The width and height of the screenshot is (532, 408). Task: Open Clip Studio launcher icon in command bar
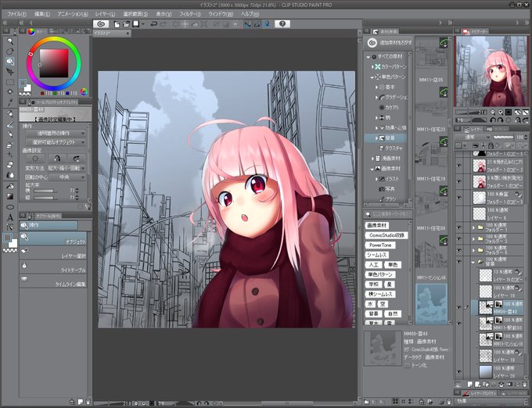tap(101, 23)
